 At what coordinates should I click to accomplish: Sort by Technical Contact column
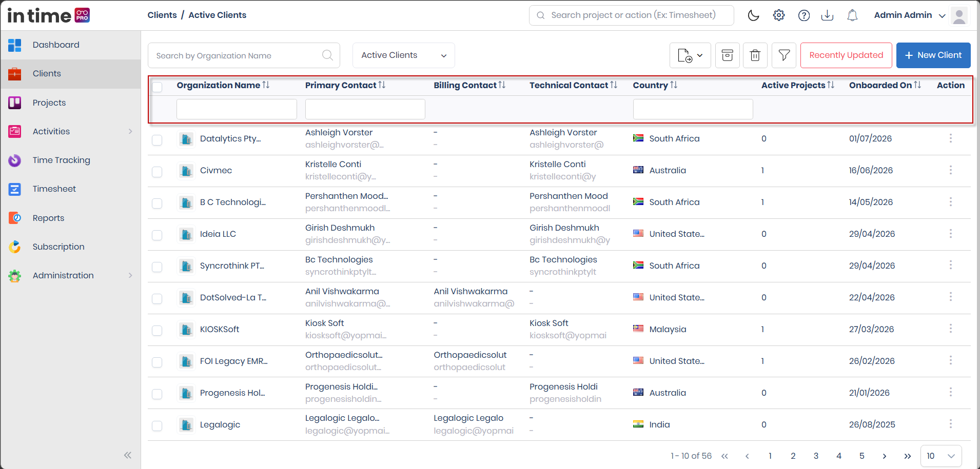pyautogui.click(x=614, y=85)
